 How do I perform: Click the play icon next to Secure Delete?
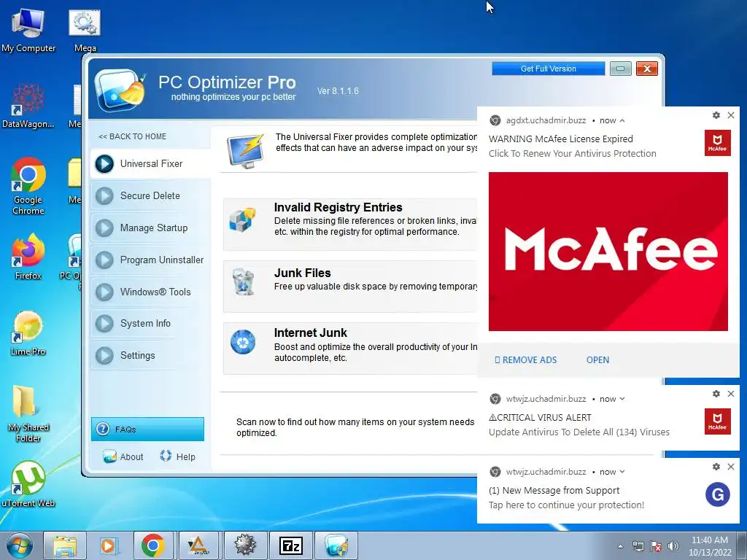[x=104, y=195]
